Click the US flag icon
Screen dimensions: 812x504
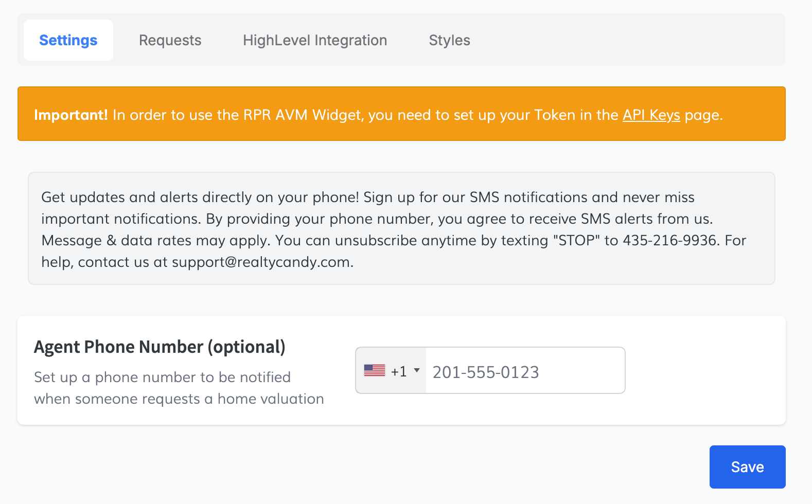pos(374,370)
